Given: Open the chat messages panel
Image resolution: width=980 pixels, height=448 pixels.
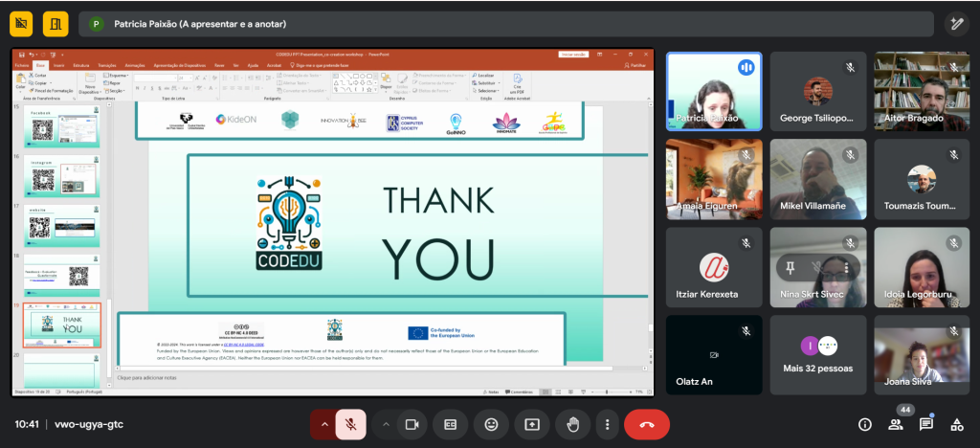Looking at the screenshot, I should coord(926,424).
